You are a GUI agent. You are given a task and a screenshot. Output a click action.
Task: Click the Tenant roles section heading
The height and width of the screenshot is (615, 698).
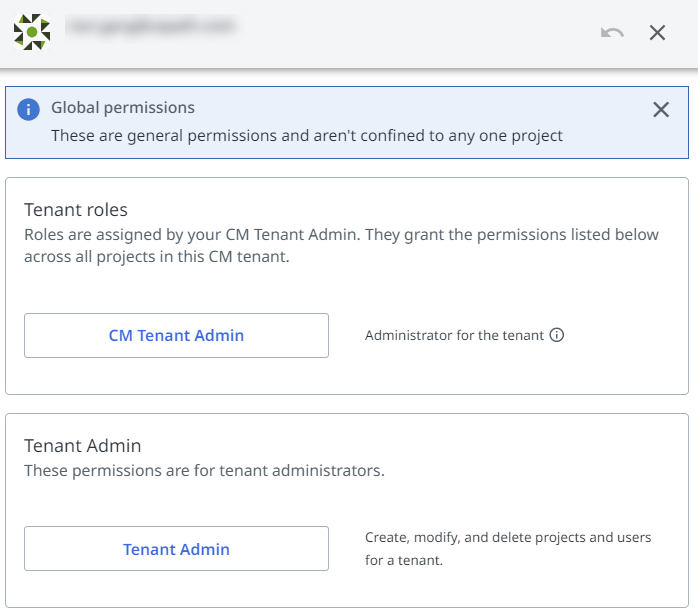click(x=76, y=210)
